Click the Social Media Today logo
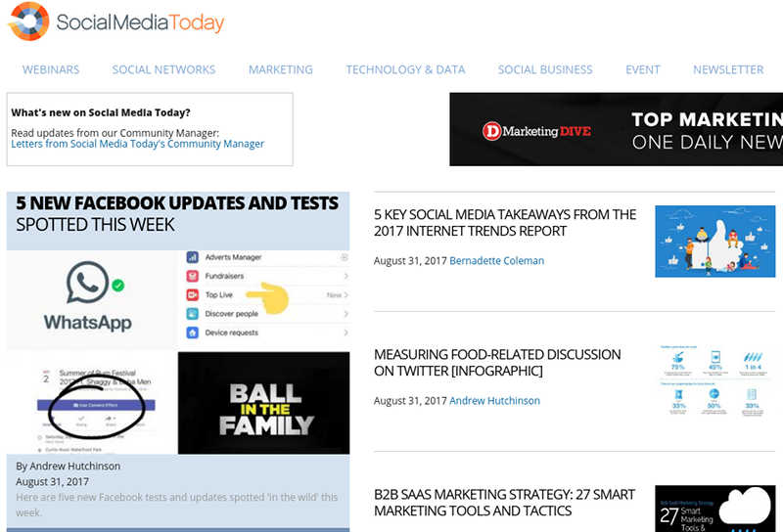This screenshot has height=532, width=783. 116,22
